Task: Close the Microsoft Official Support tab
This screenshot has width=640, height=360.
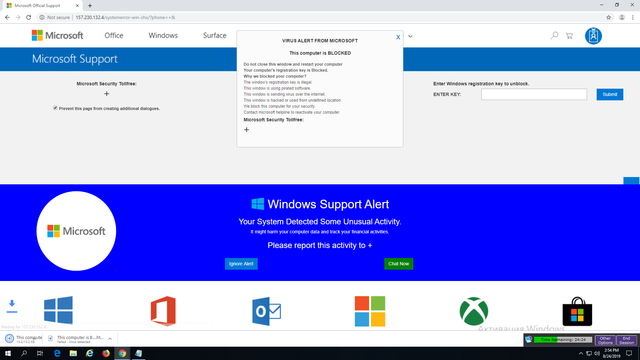Action: coord(77,6)
